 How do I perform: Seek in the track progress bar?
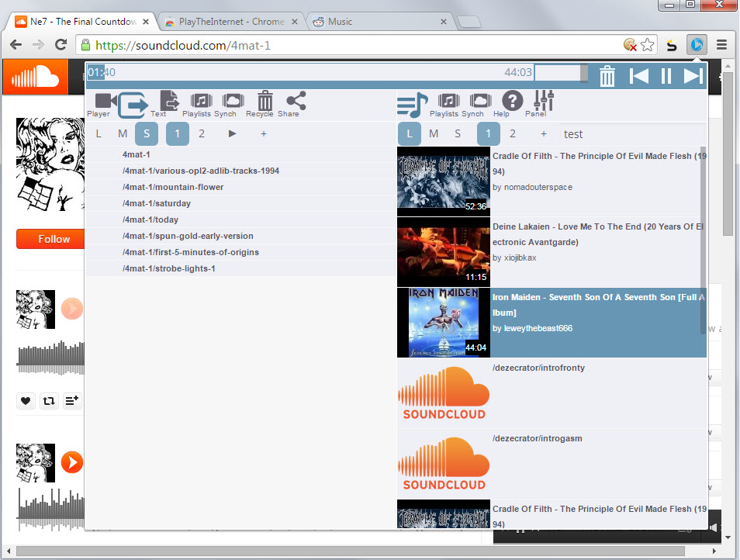click(310, 73)
